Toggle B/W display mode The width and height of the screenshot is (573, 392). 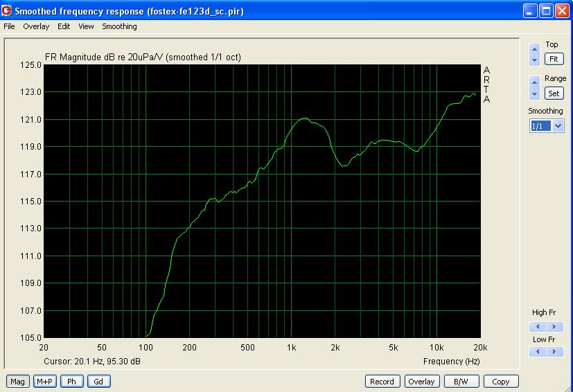pyautogui.click(x=461, y=382)
